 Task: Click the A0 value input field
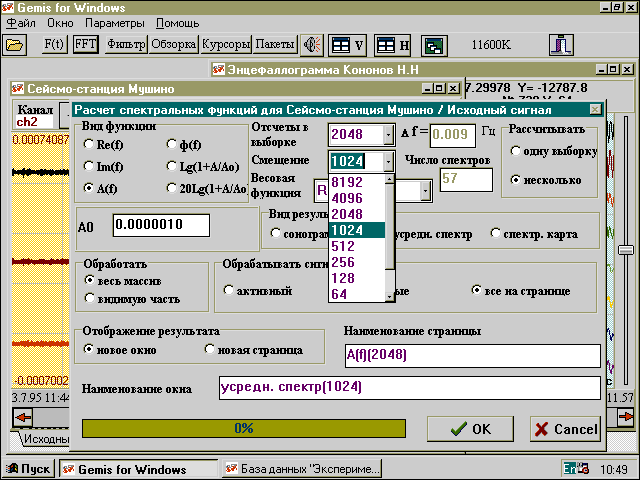point(161,225)
